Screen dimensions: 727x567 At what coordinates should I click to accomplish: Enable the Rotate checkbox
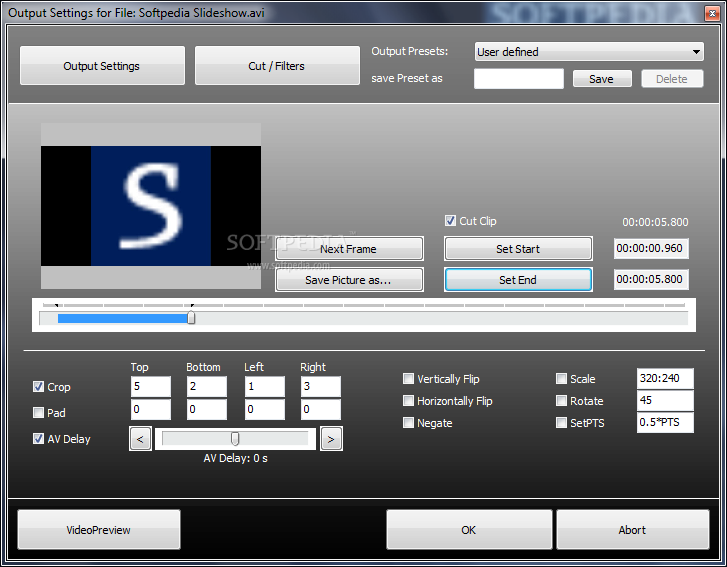coord(561,401)
